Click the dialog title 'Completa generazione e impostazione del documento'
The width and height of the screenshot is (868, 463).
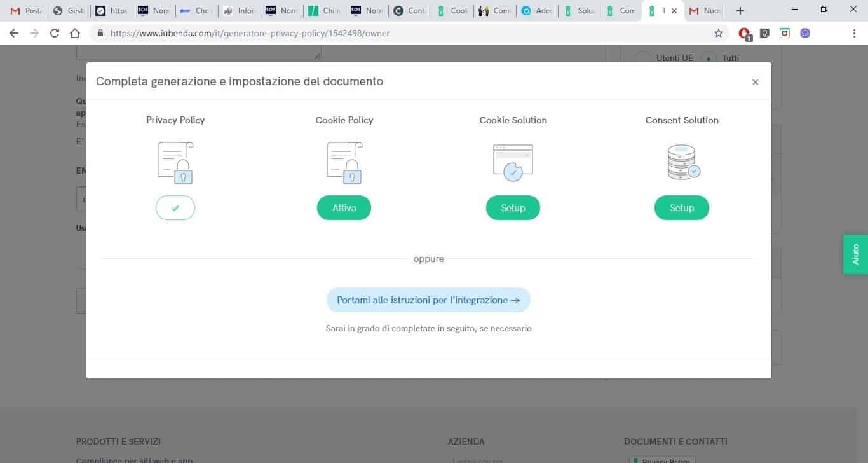(240, 81)
